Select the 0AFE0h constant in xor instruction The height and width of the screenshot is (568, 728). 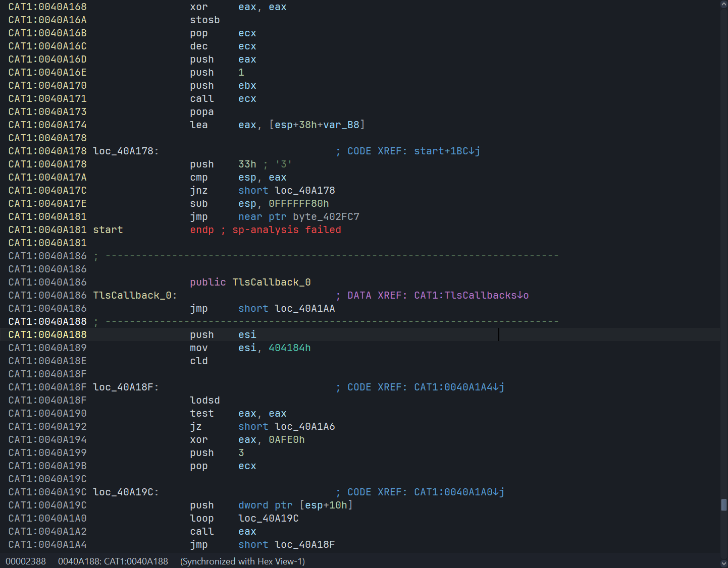(x=286, y=440)
